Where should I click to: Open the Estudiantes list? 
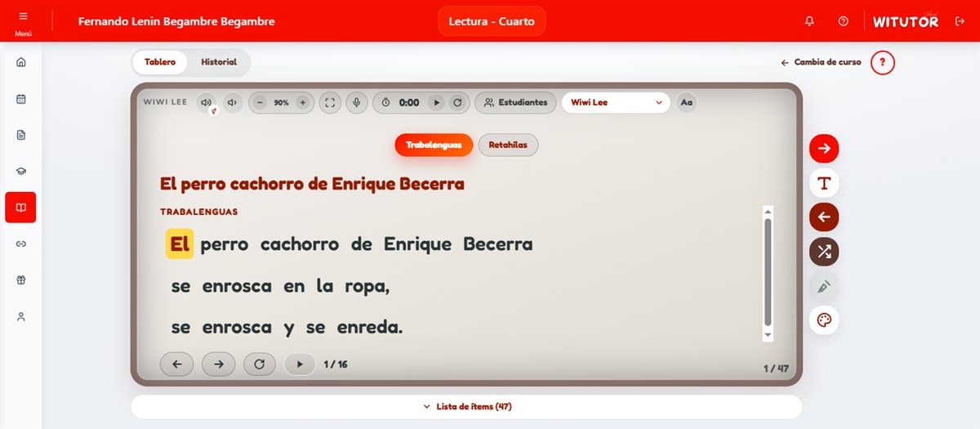pos(515,102)
